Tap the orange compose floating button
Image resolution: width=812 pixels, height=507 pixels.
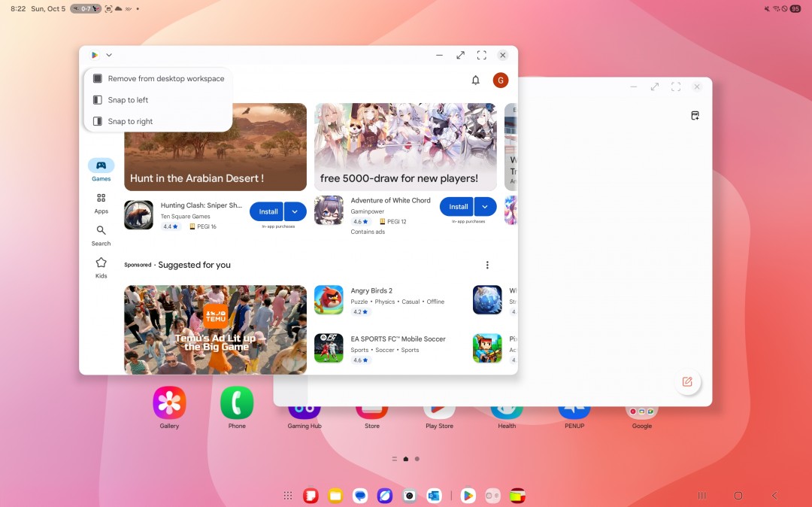(686, 381)
